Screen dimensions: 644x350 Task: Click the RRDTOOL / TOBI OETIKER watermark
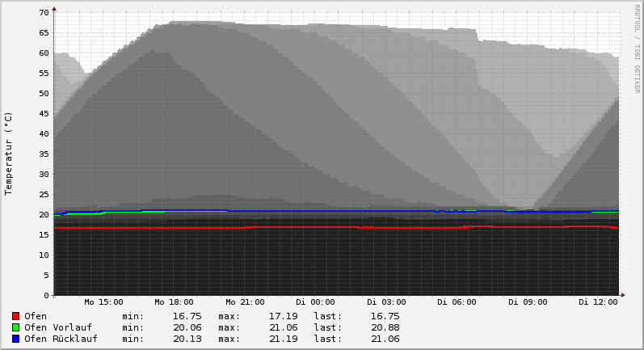[x=637, y=48]
